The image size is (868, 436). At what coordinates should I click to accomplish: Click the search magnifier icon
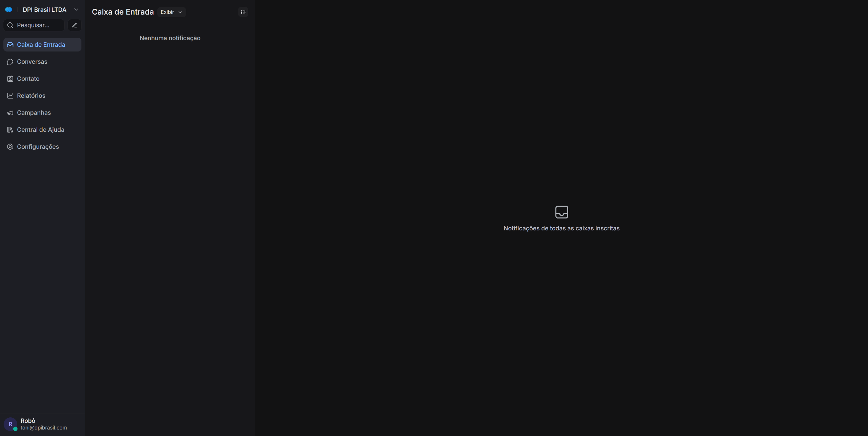click(10, 25)
